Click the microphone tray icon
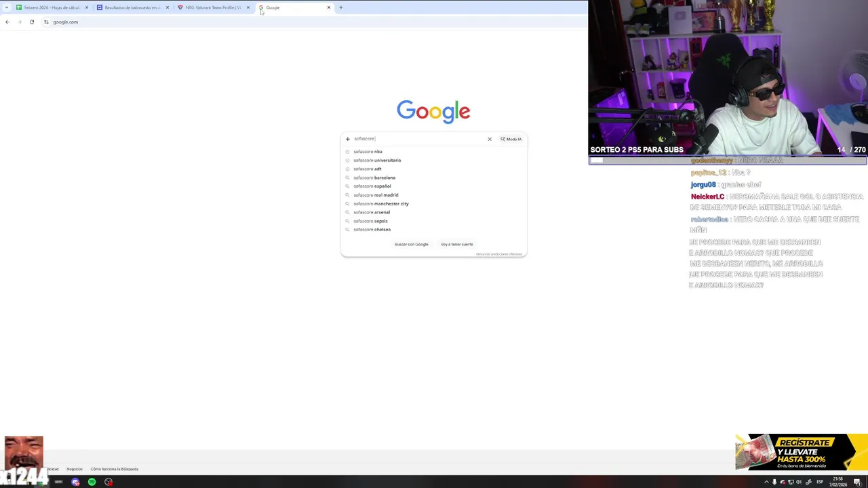The height and width of the screenshot is (488, 868). pyautogui.click(x=774, y=482)
